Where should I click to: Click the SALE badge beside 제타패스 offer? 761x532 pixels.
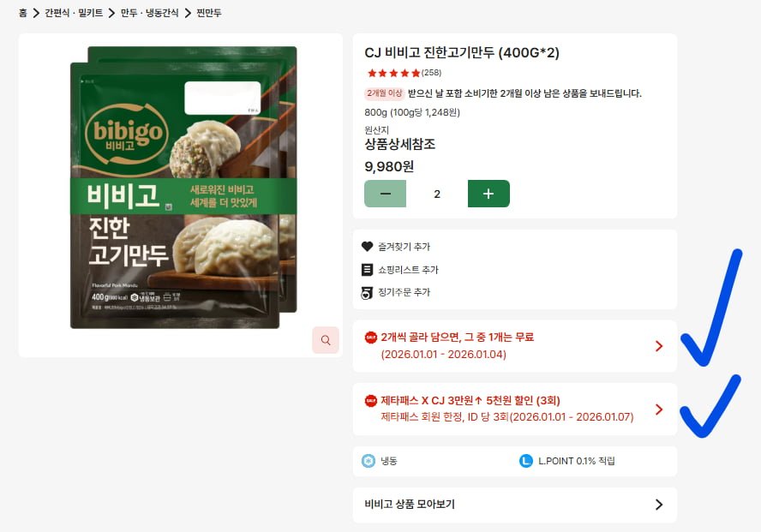371,401
